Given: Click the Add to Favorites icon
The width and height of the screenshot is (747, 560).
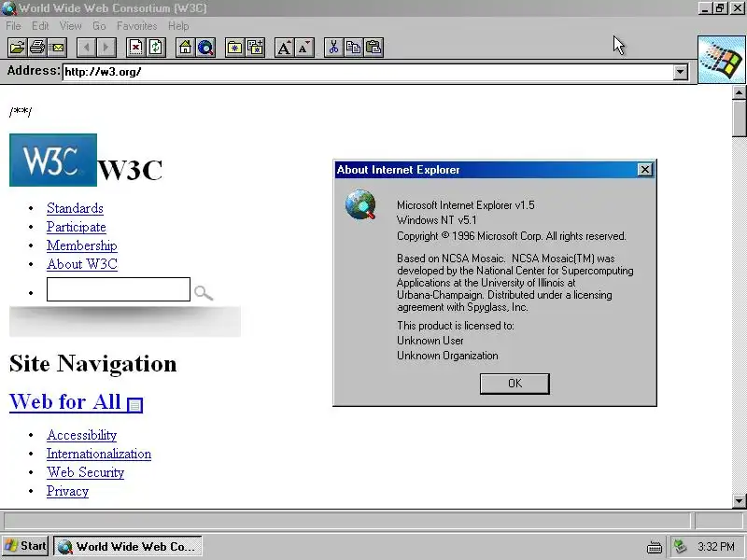Looking at the screenshot, I should (255, 48).
